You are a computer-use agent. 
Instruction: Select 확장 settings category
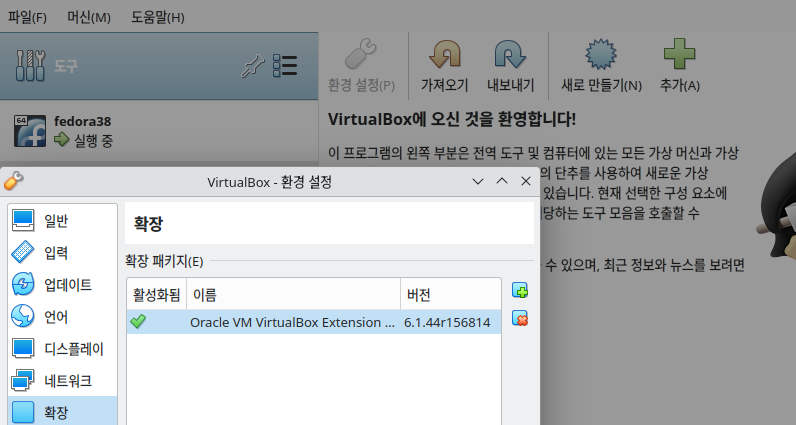click(x=63, y=412)
